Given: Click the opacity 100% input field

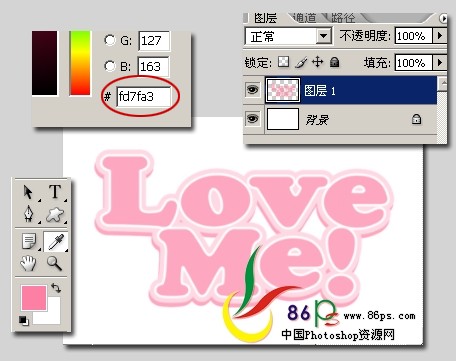Looking at the screenshot, I should point(414,36).
